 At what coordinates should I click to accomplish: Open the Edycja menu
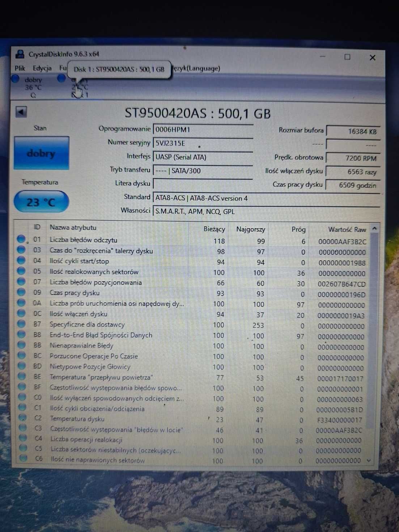42,68
